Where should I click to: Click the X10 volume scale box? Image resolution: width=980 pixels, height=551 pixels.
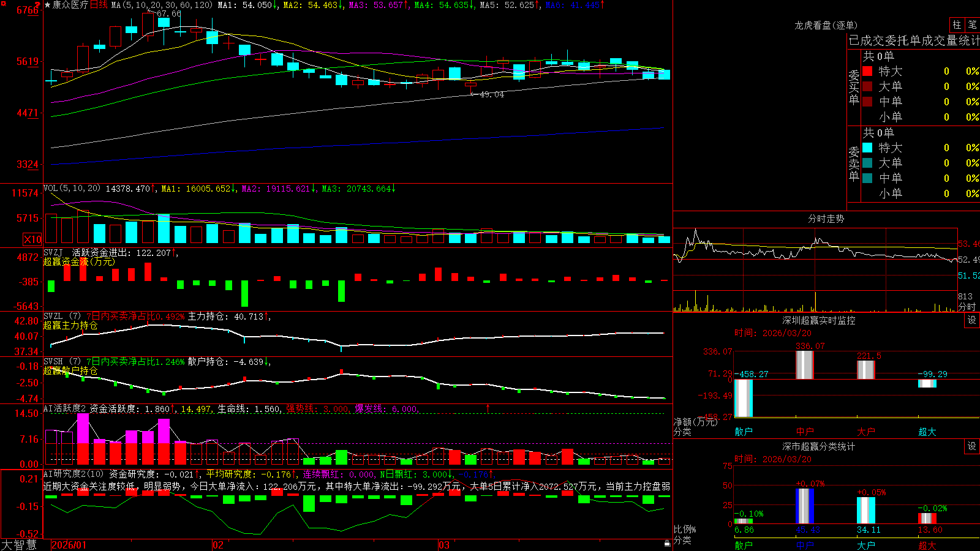point(32,239)
